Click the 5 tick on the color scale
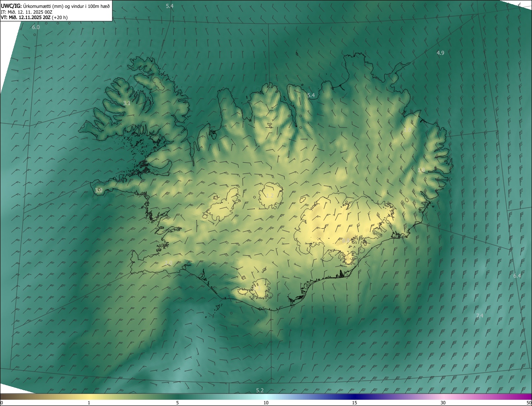The image size is (532, 406). pos(177,403)
